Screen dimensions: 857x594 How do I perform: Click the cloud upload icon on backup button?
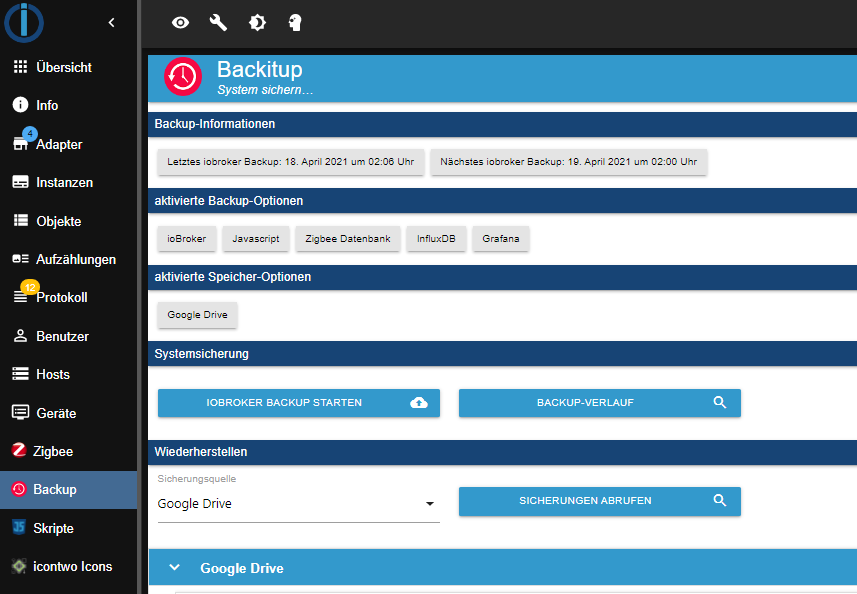pyautogui.click(x=419, y=403)
